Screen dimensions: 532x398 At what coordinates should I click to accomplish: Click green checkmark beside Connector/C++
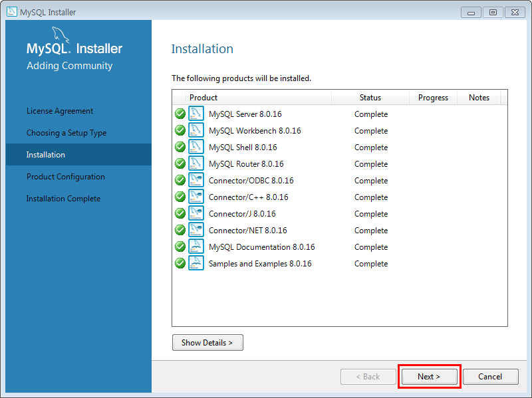tap(180, 197)
